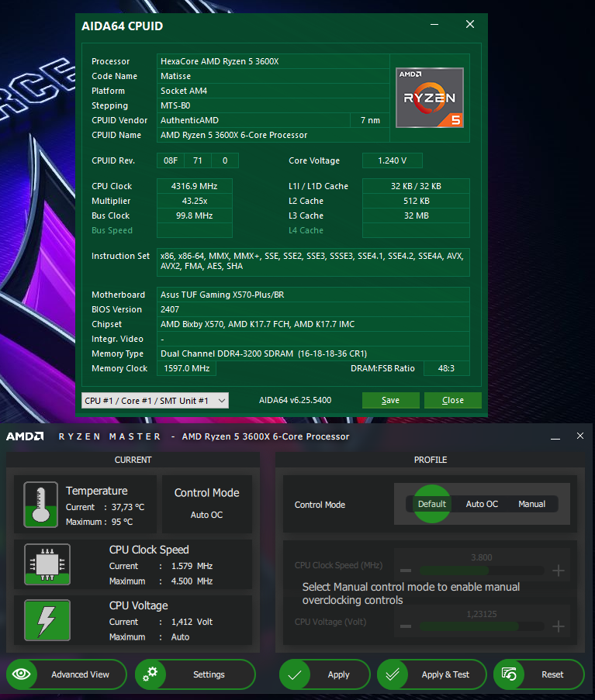This screenshot has height=700, width=595.
Task: Click the Ryzen 5 logo badge in AIDA64
Action: point(430,98)
